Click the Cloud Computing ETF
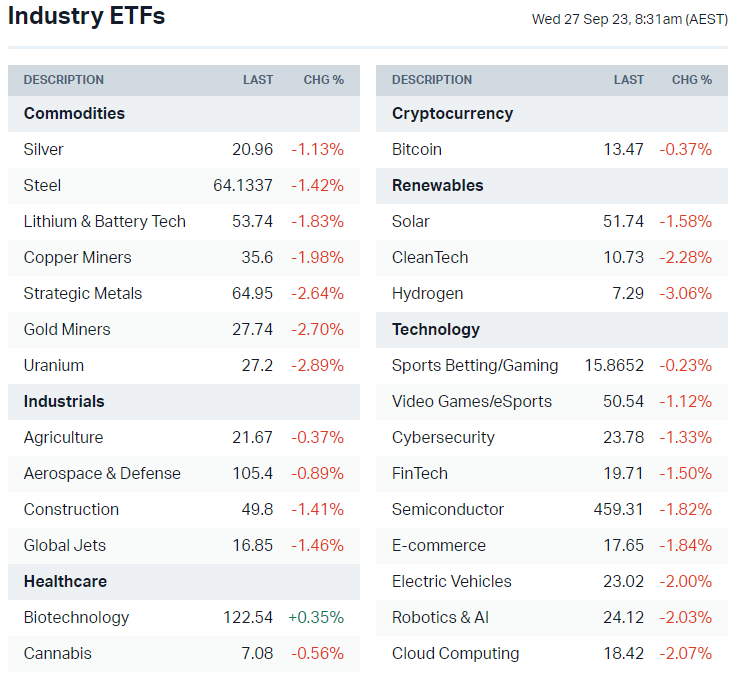Screen dimensions: 738x673 [x=456, y=654]
